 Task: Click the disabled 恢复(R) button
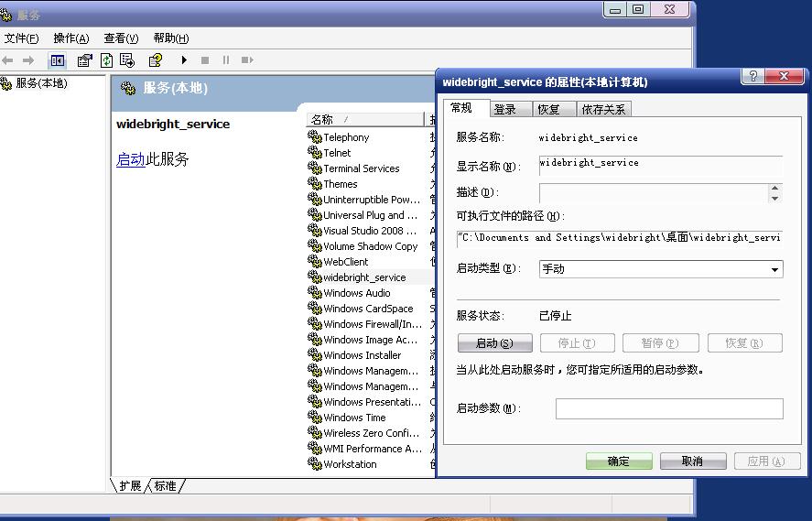tap(744, 343)
